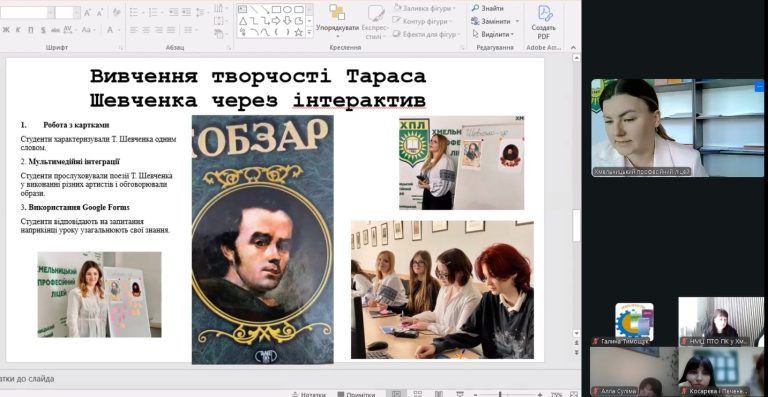Select the Rectangle shape
Image resolution: width=768 pixels, height=397 pixels.
coord(276,9)
